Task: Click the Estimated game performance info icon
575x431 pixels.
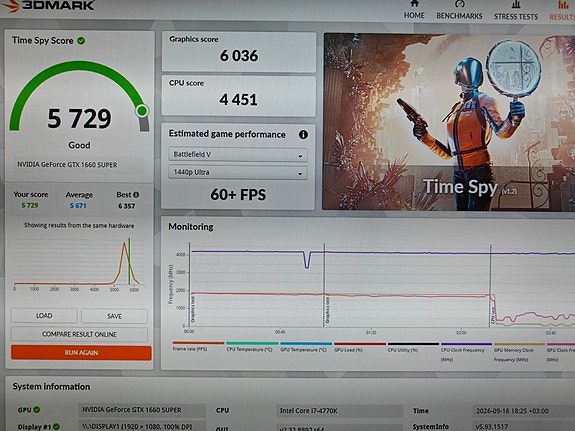Action: pos(303,135)
